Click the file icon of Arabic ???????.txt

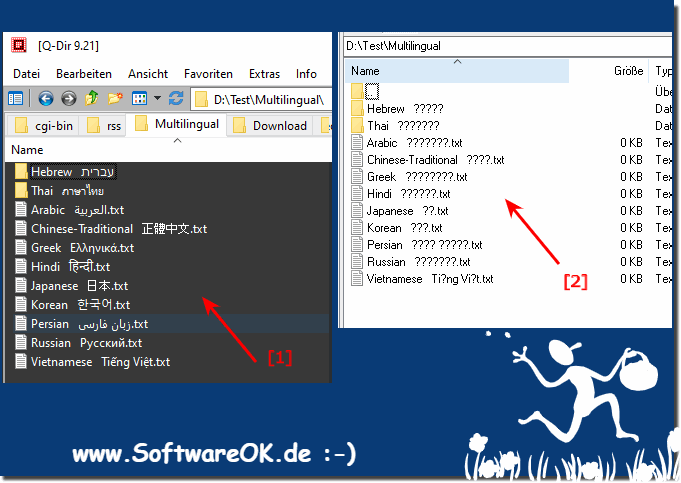coord(357,142)
